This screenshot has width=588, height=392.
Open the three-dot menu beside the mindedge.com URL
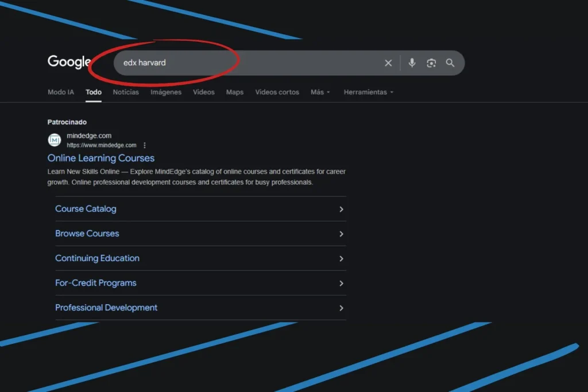(145, 145)
